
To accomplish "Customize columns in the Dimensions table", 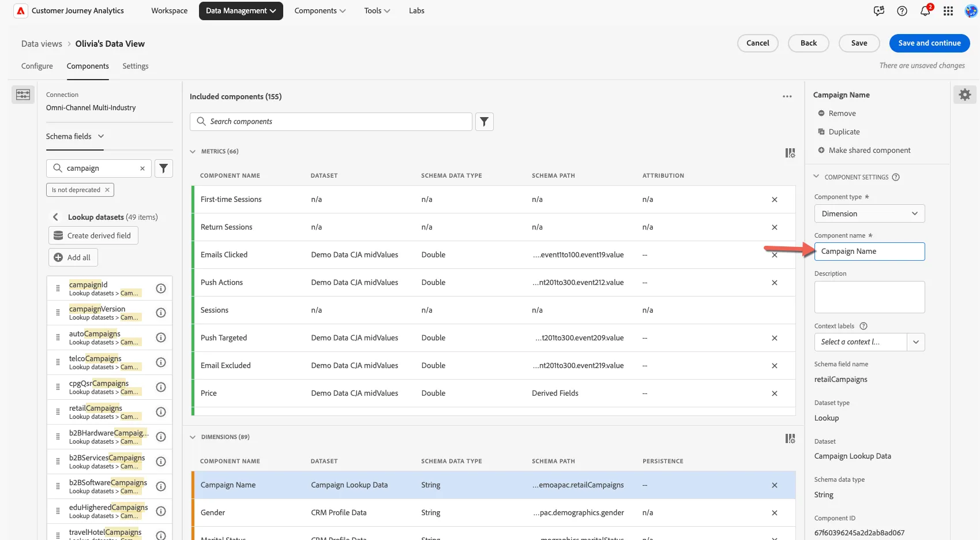I will tap(790, 438).
